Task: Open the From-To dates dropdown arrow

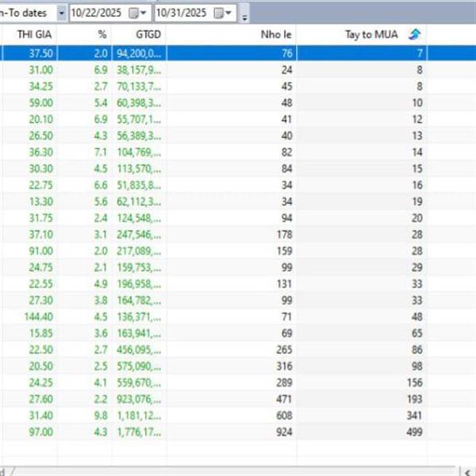Action: [x=62, y=13]
